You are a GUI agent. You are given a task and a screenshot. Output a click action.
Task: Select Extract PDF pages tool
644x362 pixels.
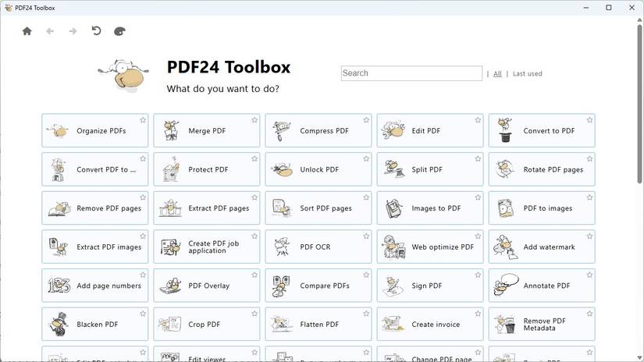(x=207, y=208)
